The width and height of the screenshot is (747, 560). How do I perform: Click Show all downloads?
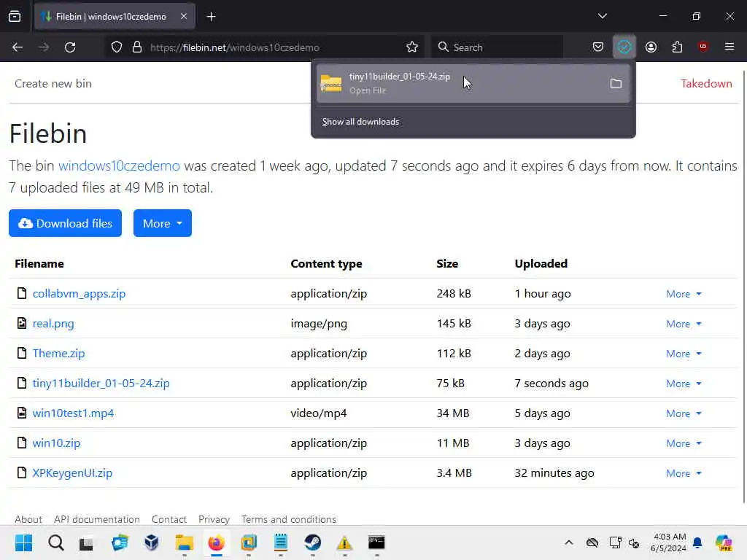[x=360, y=122]
